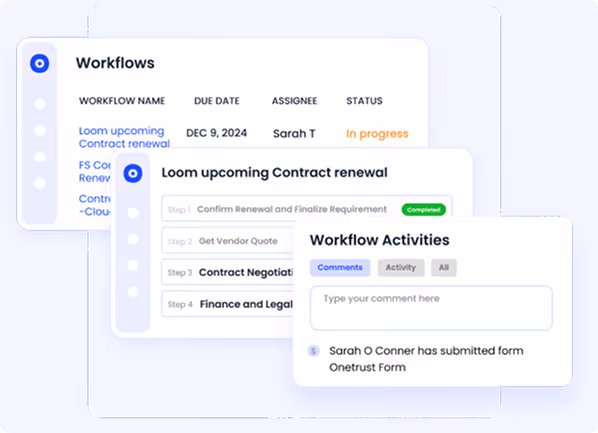
Task: Switch to the Comments tab
Action: (340, 267)
